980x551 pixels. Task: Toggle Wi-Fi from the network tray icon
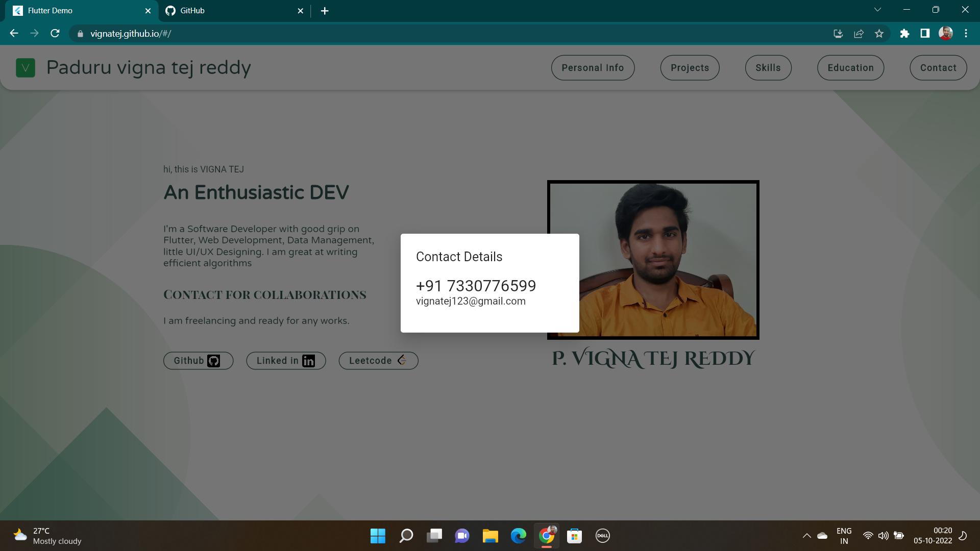pos(868,536)
